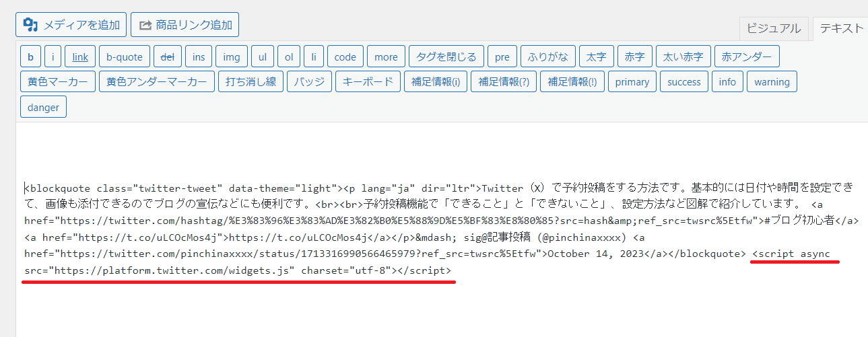This screenshot has height=337, width=868.
Task: Insert bold tag with b button
Action: pos(31,57)
